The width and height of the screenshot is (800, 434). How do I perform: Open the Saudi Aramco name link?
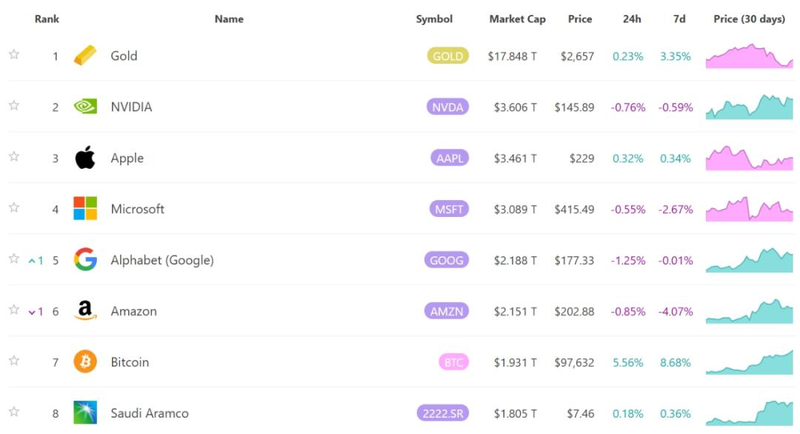(x=149, y=413)
